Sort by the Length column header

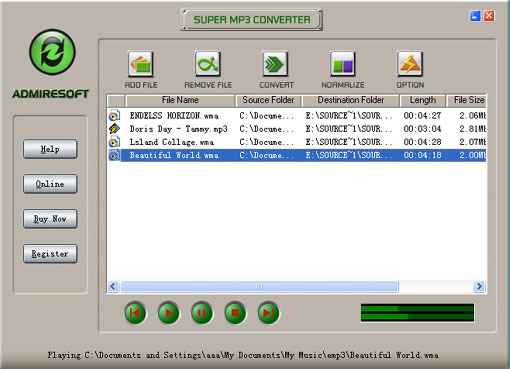pos(423,100)
